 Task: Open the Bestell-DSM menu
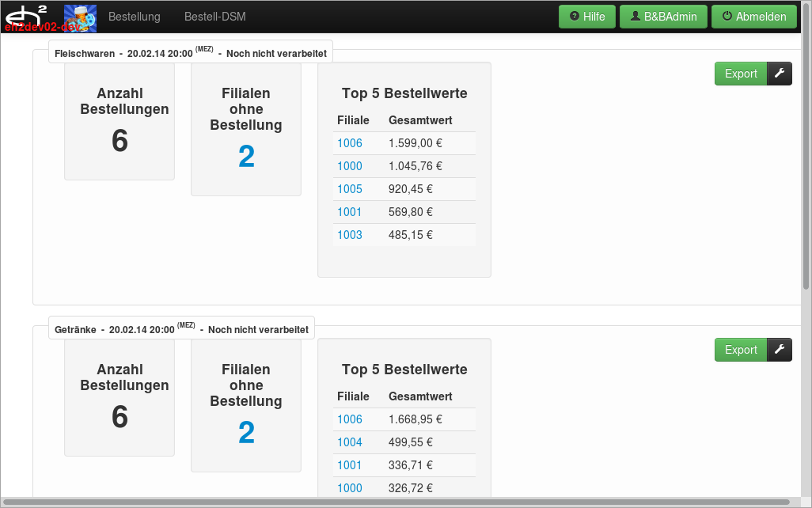tap(214, 17)
